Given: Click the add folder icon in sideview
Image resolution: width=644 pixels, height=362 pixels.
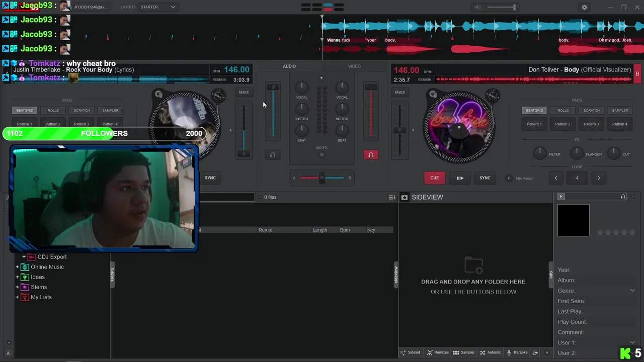Looking at the screenshot, I should [473, 264].
